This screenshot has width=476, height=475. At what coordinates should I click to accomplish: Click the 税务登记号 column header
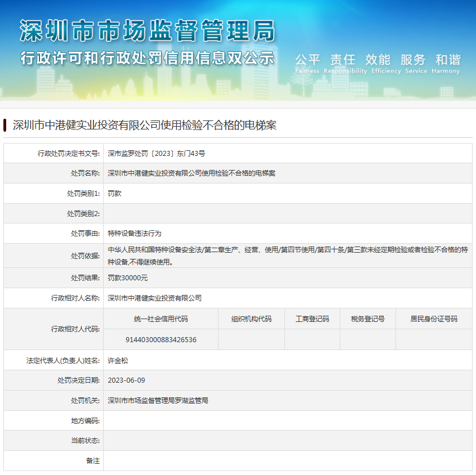(368, 319)
